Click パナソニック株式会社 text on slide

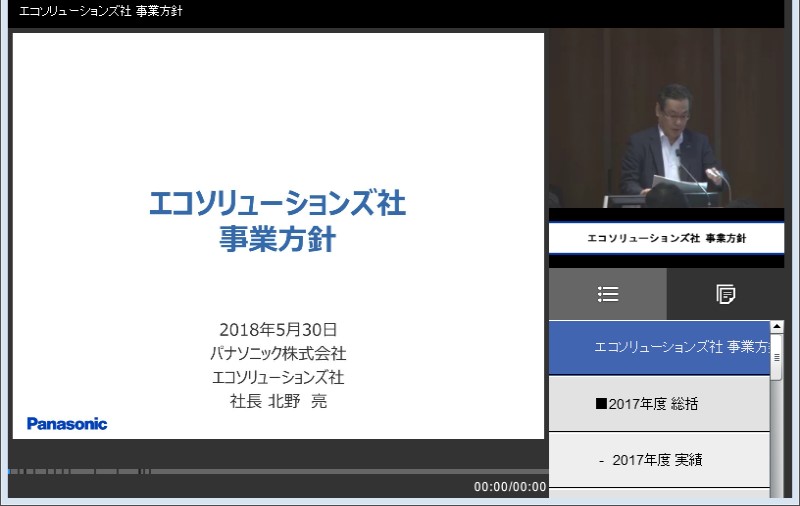click(278, 353)
